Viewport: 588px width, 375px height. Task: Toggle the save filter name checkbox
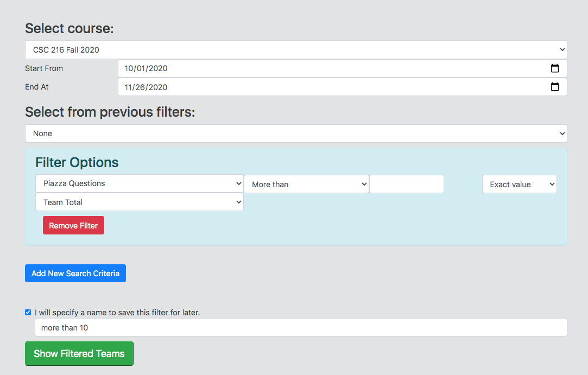pos(28,312)
